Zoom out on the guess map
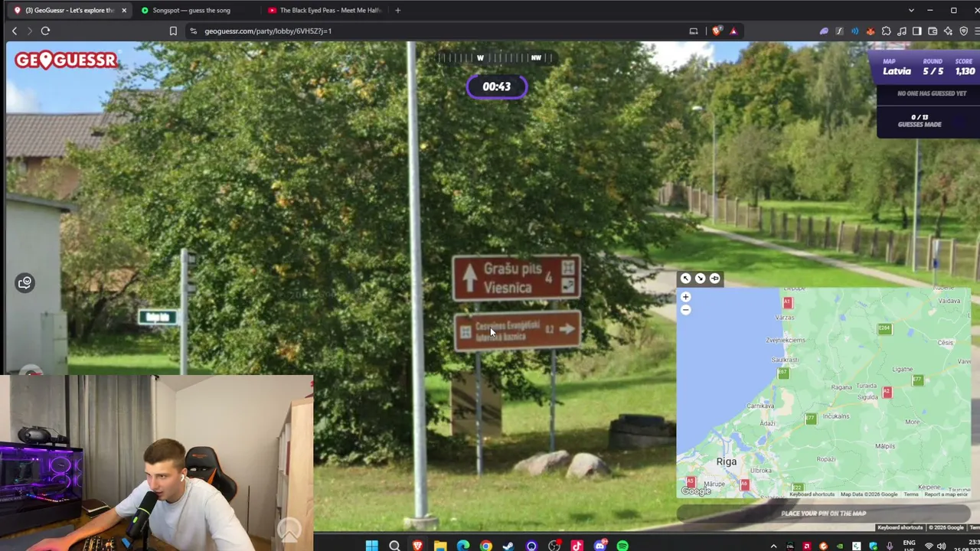The width and height of the screenshot is (980, 551). pos(685,310)
